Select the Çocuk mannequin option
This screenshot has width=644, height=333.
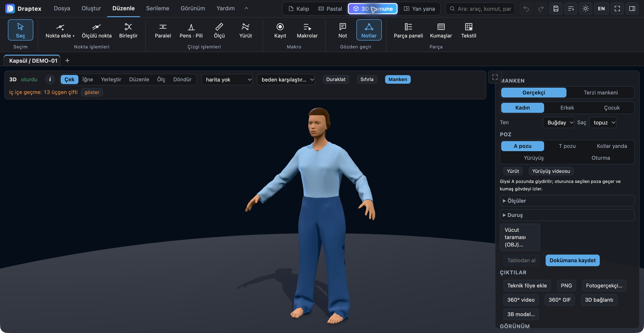612,108
